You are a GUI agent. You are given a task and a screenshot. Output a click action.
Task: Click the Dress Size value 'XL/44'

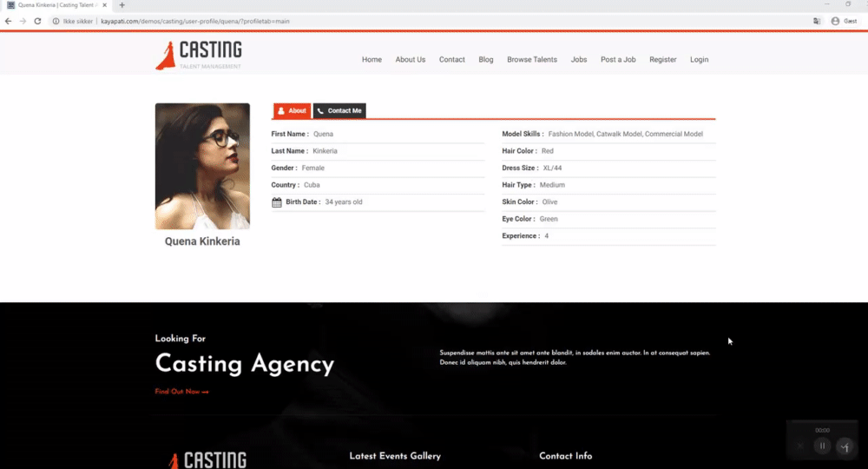coord(552,168)
